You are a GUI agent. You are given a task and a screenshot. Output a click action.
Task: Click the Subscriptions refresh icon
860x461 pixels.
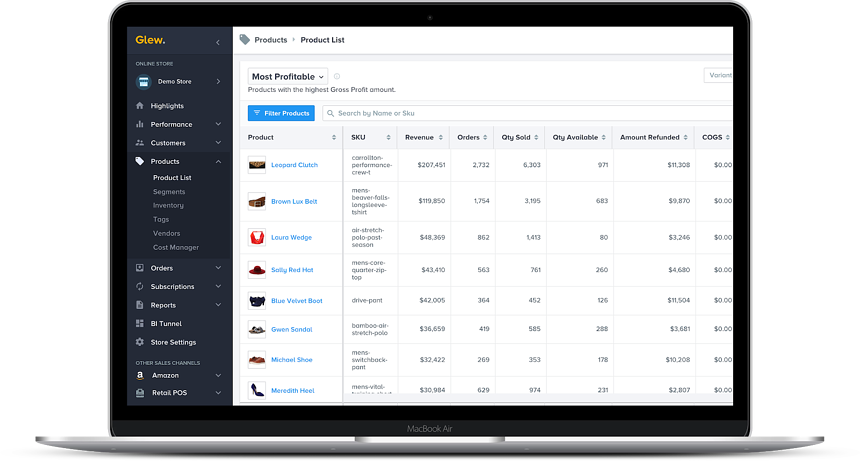pos(140,286)
